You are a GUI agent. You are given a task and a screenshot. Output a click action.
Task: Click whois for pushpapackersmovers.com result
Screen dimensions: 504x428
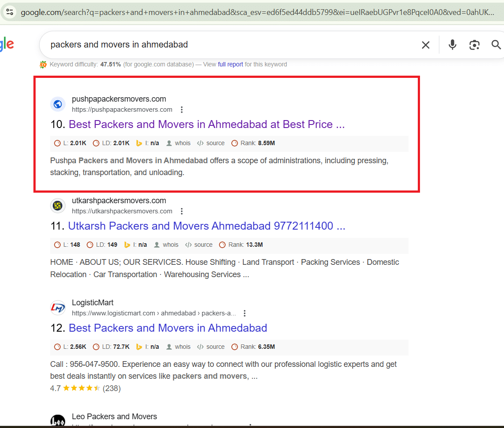tap(183, 143)
